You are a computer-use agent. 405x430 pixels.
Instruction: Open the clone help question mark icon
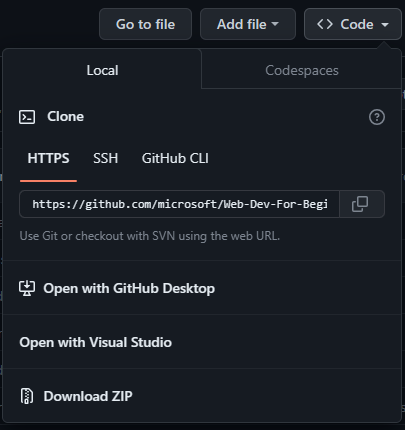click(x=377, y=117)
